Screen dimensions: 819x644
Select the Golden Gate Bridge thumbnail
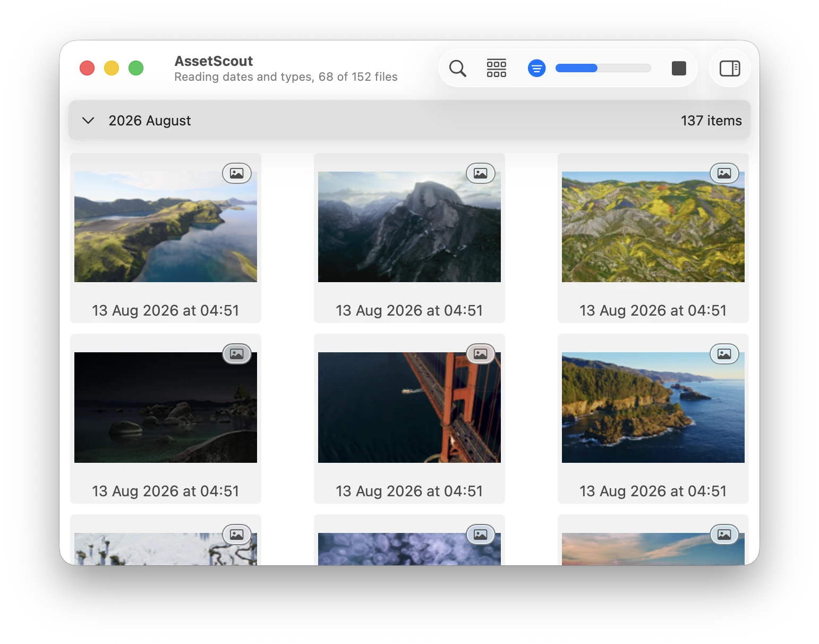point(409,408)
